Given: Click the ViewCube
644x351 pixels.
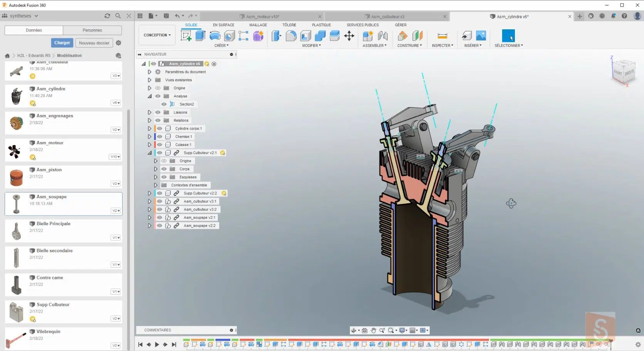Looking at the screenshot, I should click(624, 71).
